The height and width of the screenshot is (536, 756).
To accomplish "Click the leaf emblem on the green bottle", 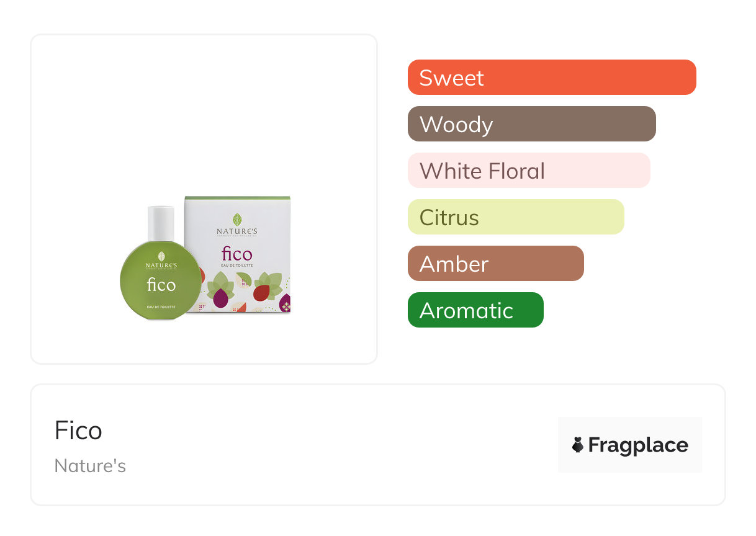I will click(161, 256).
